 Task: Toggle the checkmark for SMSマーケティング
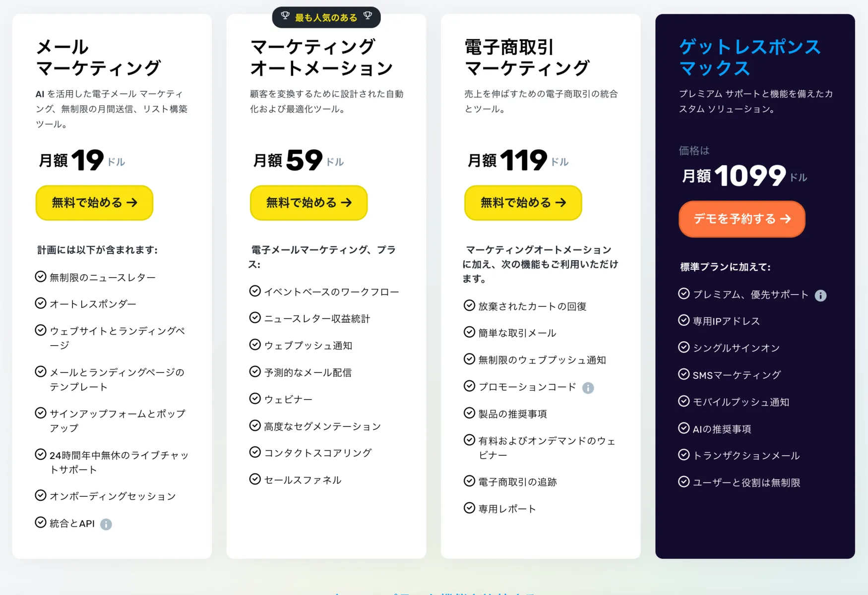pos(683,375)
